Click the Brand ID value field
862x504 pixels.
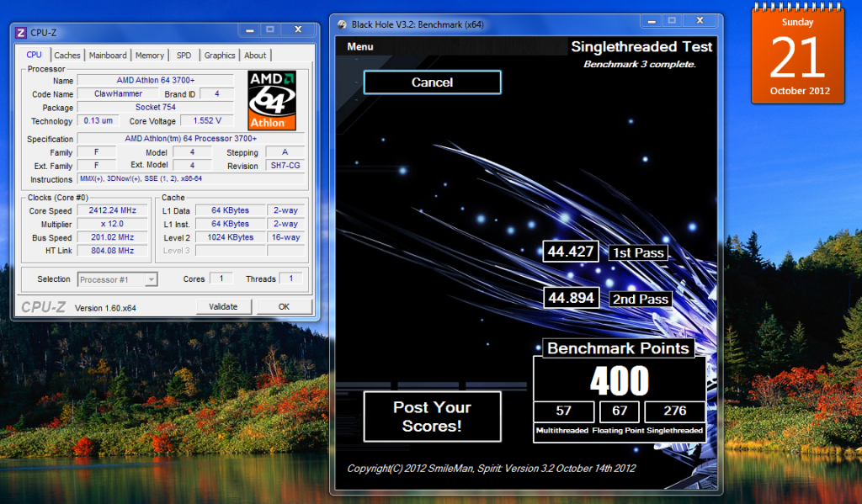pos(216,94)
